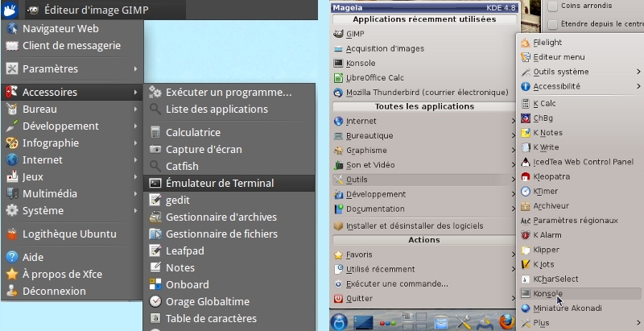The image size is (644, 331).
Task: Click the Gestionnaire d'archives icon
Action: [x=155, y=217]
